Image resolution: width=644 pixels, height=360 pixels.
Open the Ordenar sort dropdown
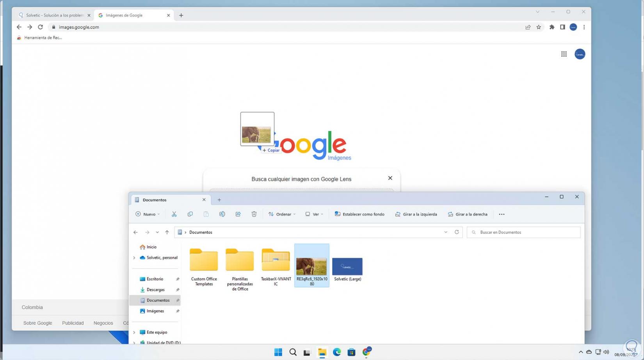[282, 214]
